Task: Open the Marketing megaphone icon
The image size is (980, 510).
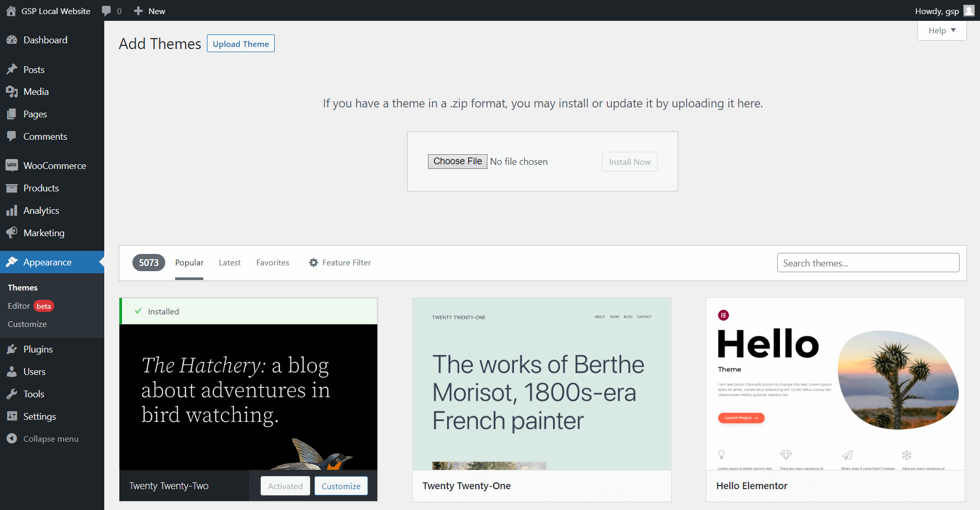Action: point(13,233)
